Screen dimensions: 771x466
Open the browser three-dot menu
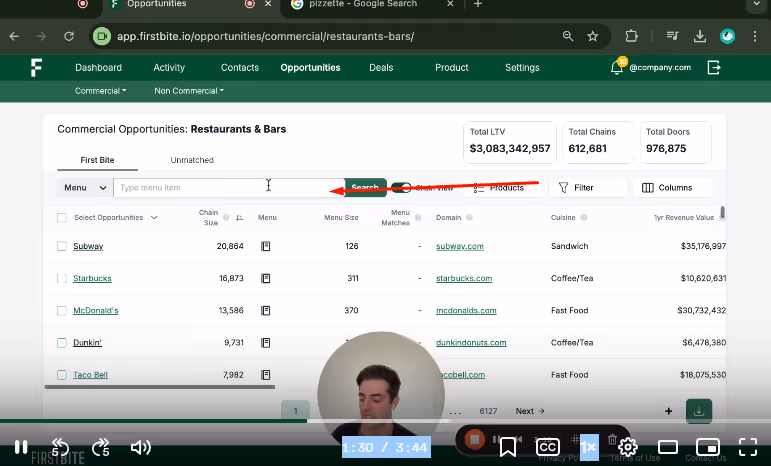pyautogui.click(x=755, y=36)
